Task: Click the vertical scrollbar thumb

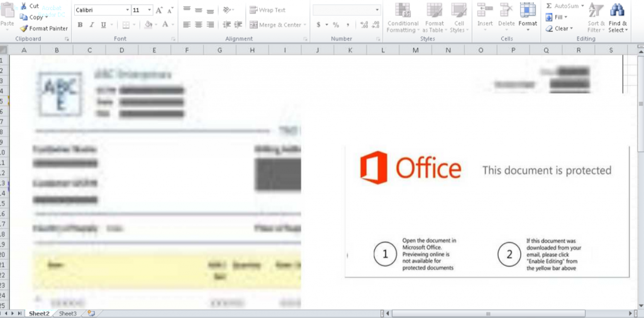Action: coord(641,104)
